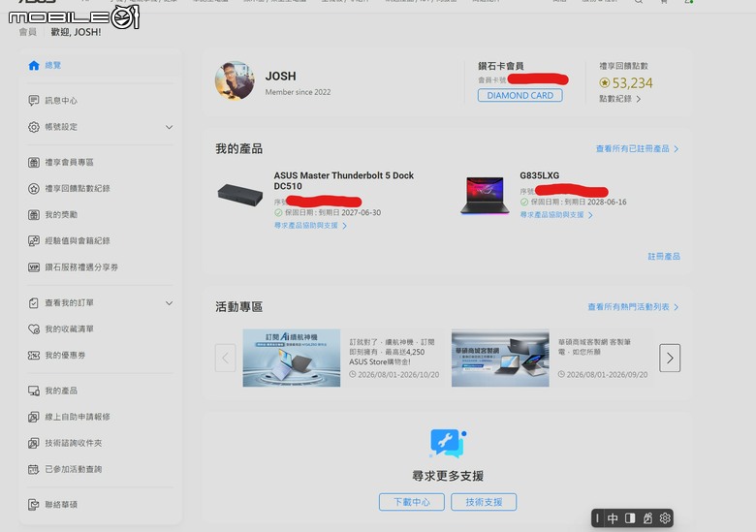This screenshot has height=532, width=756.
Task: Click the 線上自助申請報修 icon
Action: (x=34, y=417)
